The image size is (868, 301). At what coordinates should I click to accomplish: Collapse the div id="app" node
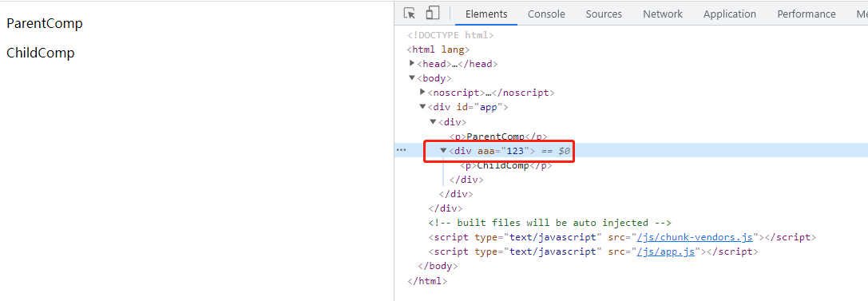pos(422,107)
